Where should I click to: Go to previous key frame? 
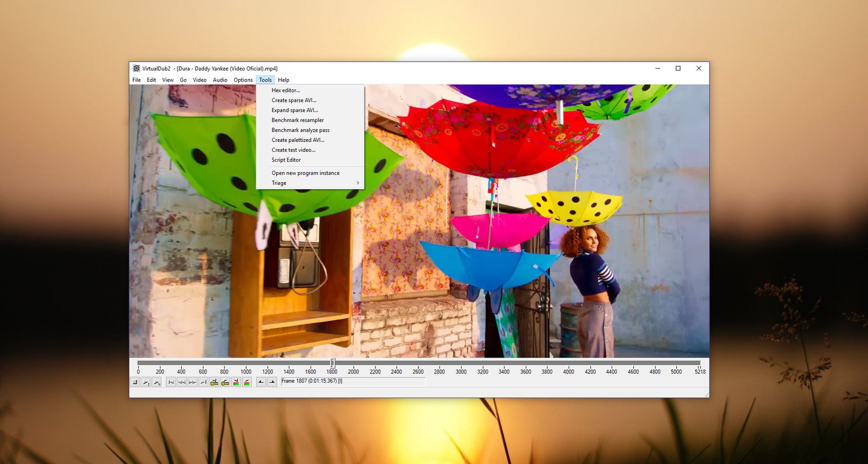click(x=214, y=382)
